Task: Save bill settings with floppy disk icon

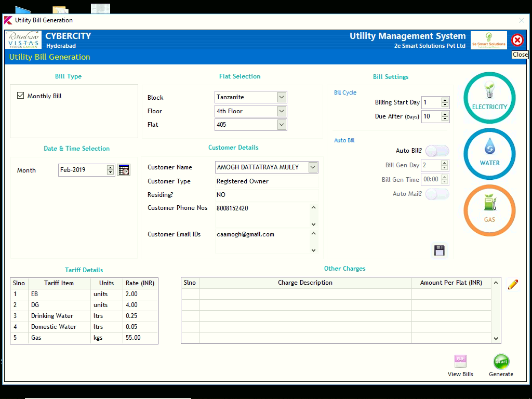Action: tap(440, 251)
